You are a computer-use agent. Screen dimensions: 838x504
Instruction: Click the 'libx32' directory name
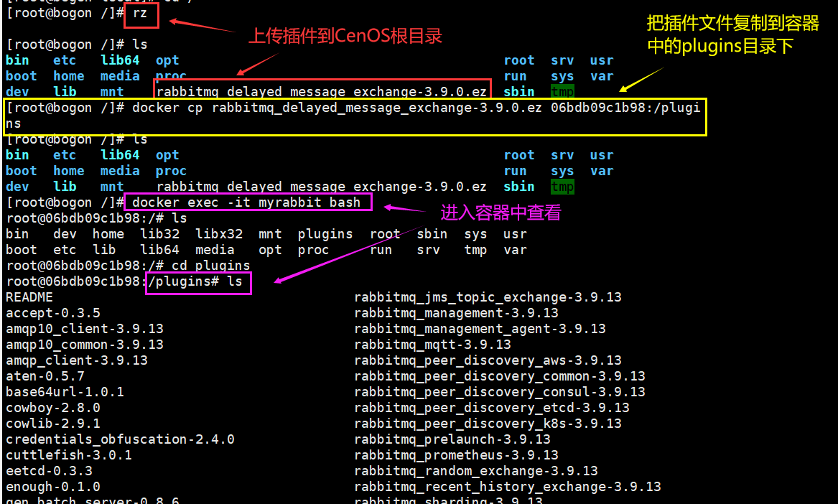pyautogui.click(x=219, y=234)
